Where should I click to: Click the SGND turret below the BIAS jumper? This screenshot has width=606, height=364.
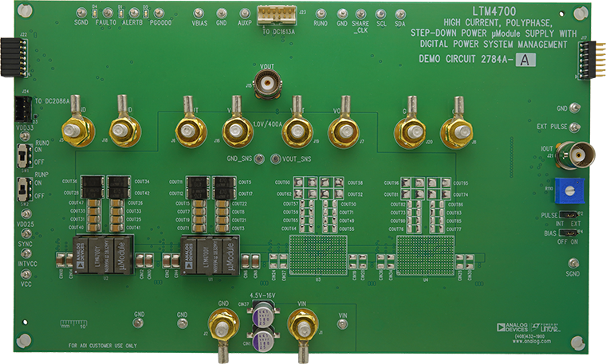coord(573,264)
